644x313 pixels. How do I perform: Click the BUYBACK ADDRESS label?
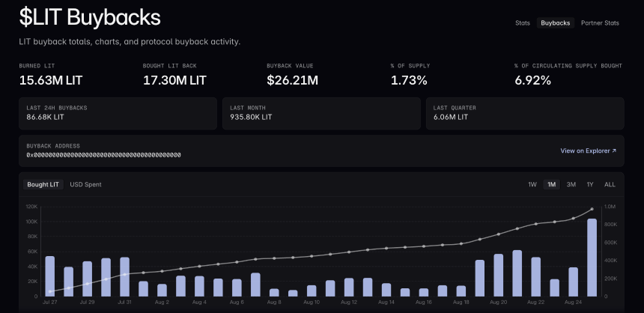[53, 146]
